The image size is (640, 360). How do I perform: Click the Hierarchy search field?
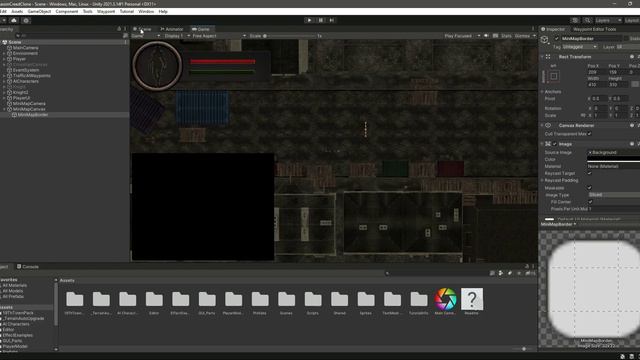[x=69, y=36]
